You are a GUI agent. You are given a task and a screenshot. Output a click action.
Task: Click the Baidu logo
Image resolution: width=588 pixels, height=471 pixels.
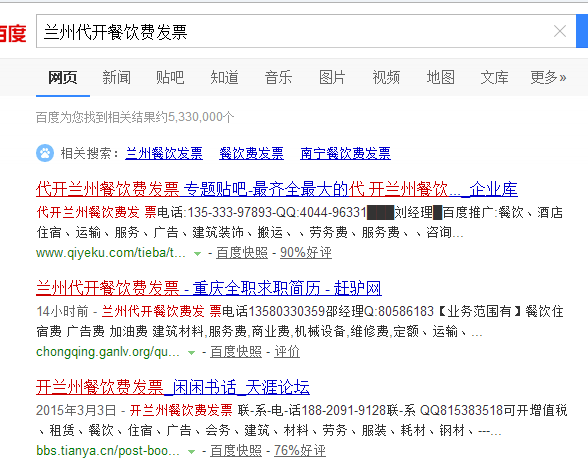pos(13,33)
